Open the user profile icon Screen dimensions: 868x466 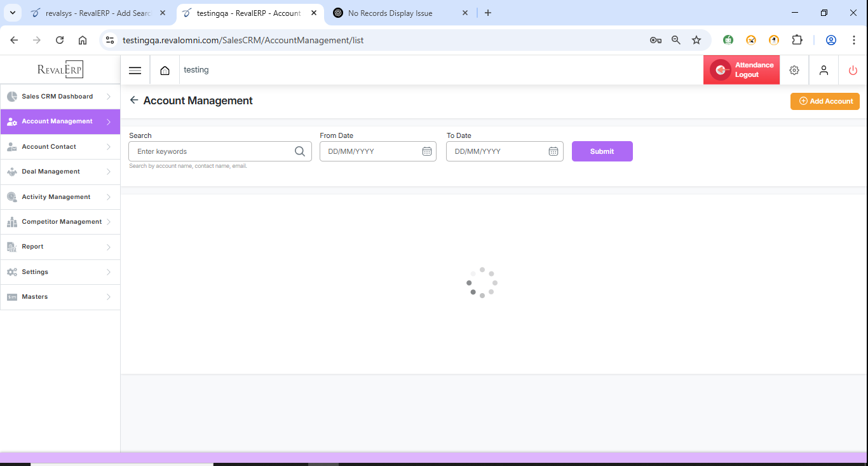824,71
